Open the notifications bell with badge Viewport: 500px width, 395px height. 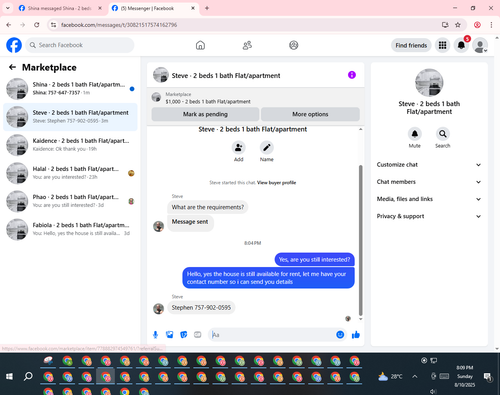tap(461, 45)
